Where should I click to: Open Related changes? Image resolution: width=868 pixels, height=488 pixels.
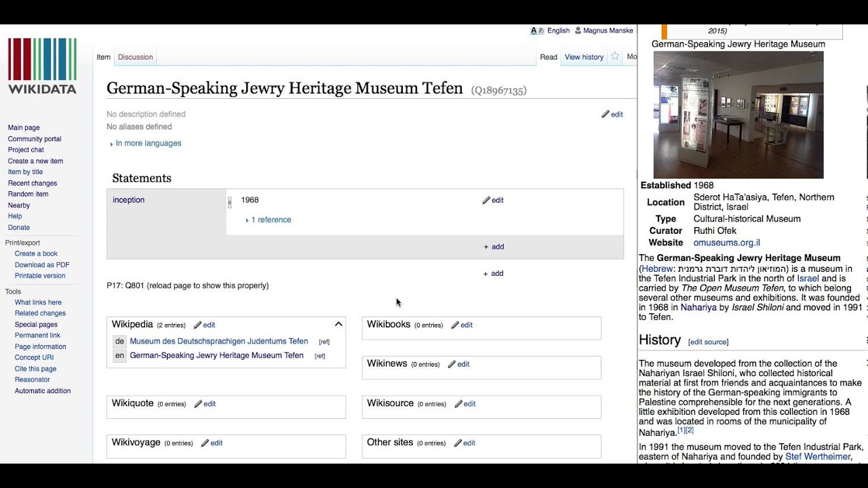40,313
